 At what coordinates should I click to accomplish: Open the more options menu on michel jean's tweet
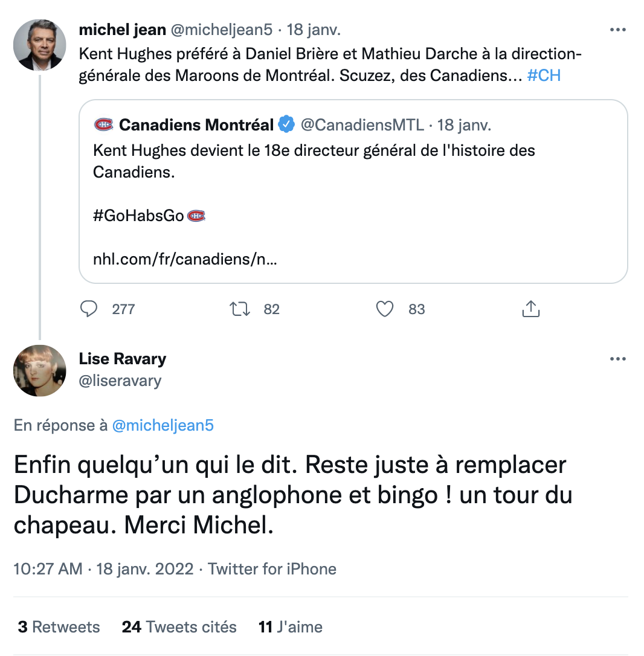[x=617, y=30]
